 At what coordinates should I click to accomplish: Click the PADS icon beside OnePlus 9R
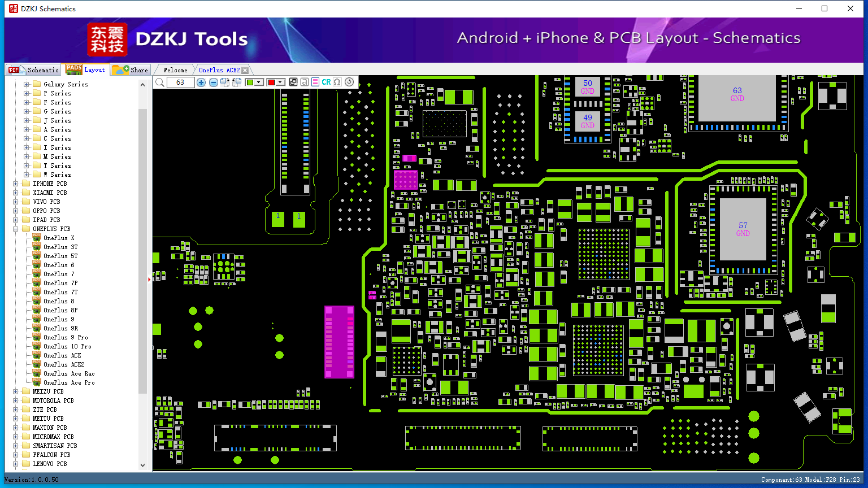point(37,328)
